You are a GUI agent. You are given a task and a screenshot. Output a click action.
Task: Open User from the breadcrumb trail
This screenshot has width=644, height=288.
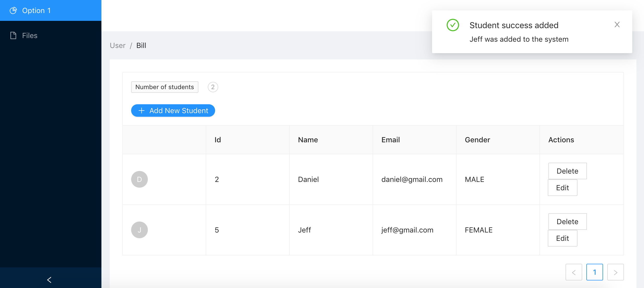click(118, 45)
